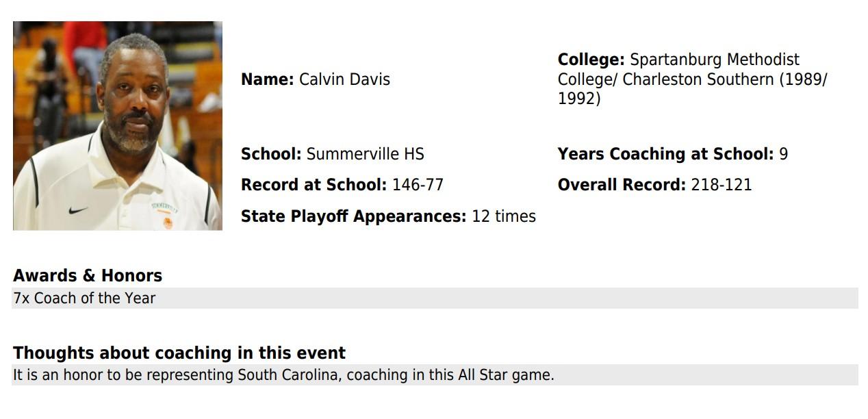
Task: Click the Summerville emblem on polo
Action: click(x=165, y=214)
